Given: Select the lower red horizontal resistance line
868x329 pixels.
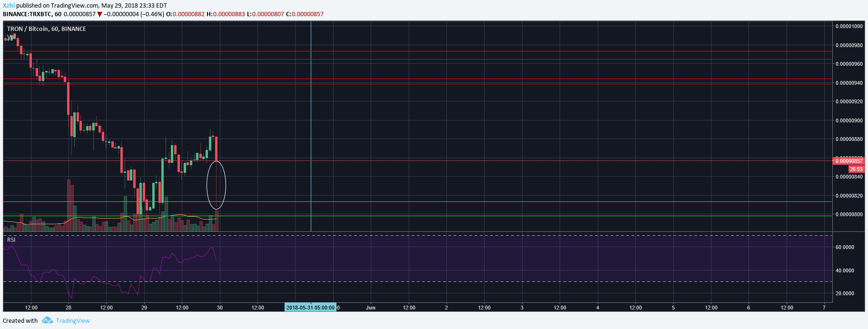Looking at the screenshot, I should (417, 84).
